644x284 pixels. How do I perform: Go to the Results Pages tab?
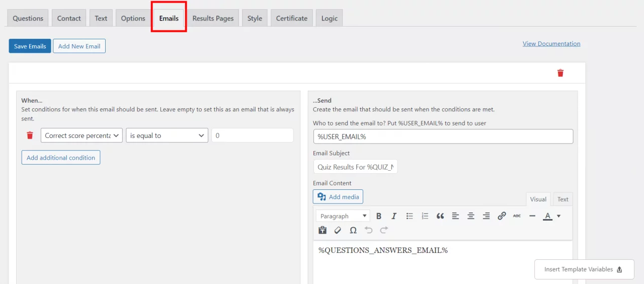click(213, 18)
